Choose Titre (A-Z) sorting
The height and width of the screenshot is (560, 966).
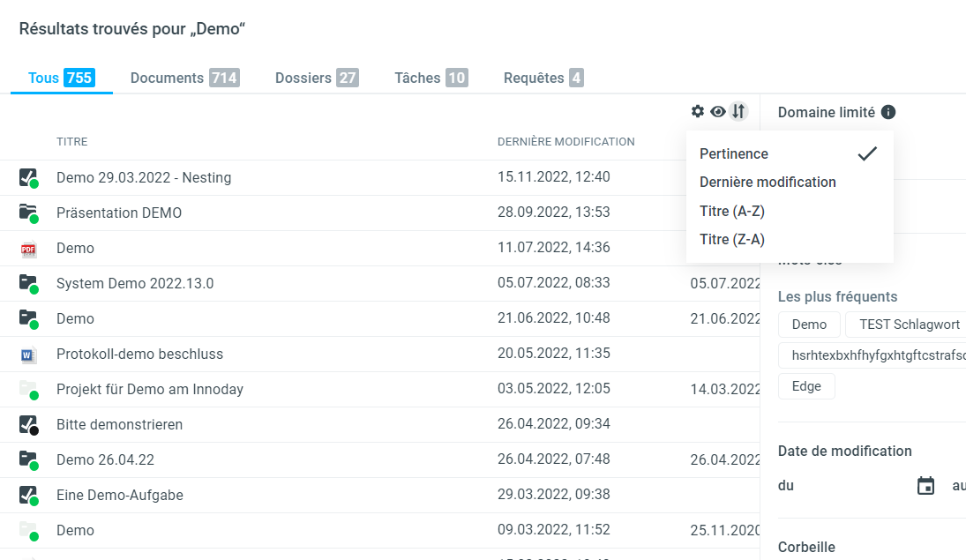[x=732, y=211]
